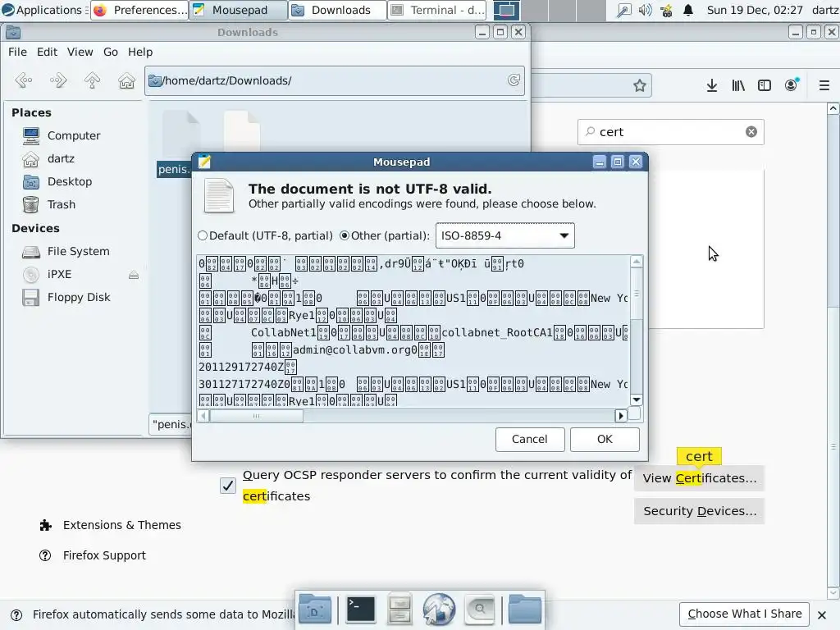Image resolution: width=840 pixels, height=630 pixels.
Task: Switch to Preferences Firefox taskbar item
Action: (x=139, y=10)
